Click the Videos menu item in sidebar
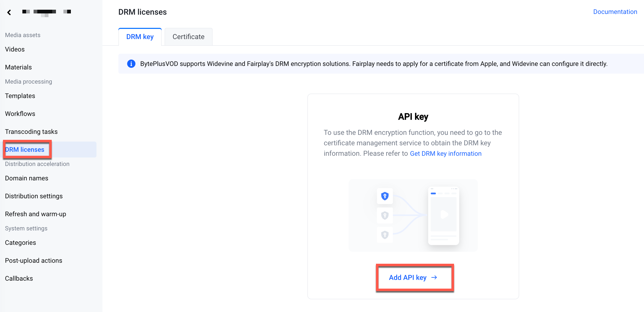Viewport: 644px width, 312px height. (x=15, y=49)
